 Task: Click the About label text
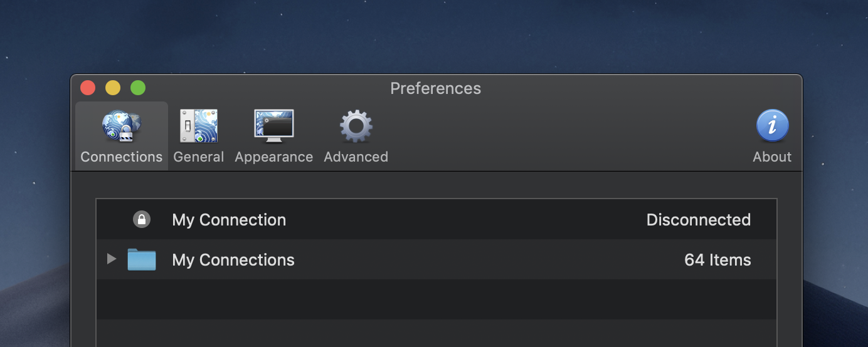tap(772, 157)
